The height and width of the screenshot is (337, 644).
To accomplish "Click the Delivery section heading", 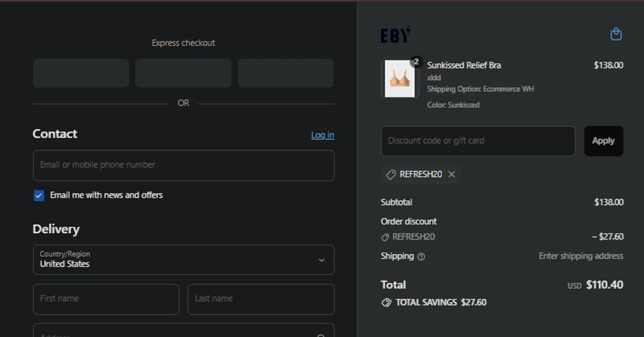I will pyautogui.click(x=56, y=229).
